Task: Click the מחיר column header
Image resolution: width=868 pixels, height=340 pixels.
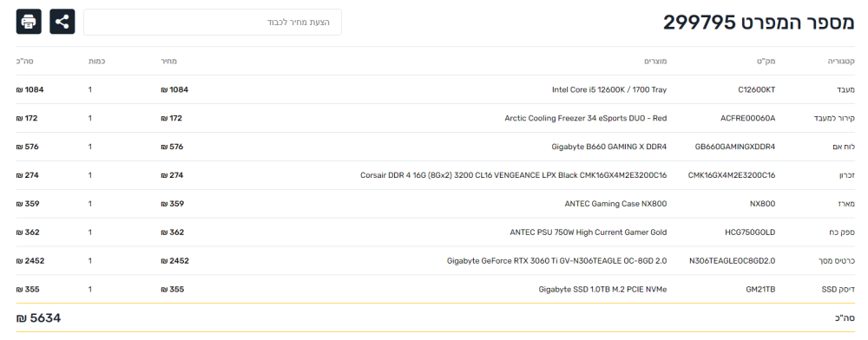Action: (x=168, y=61)
